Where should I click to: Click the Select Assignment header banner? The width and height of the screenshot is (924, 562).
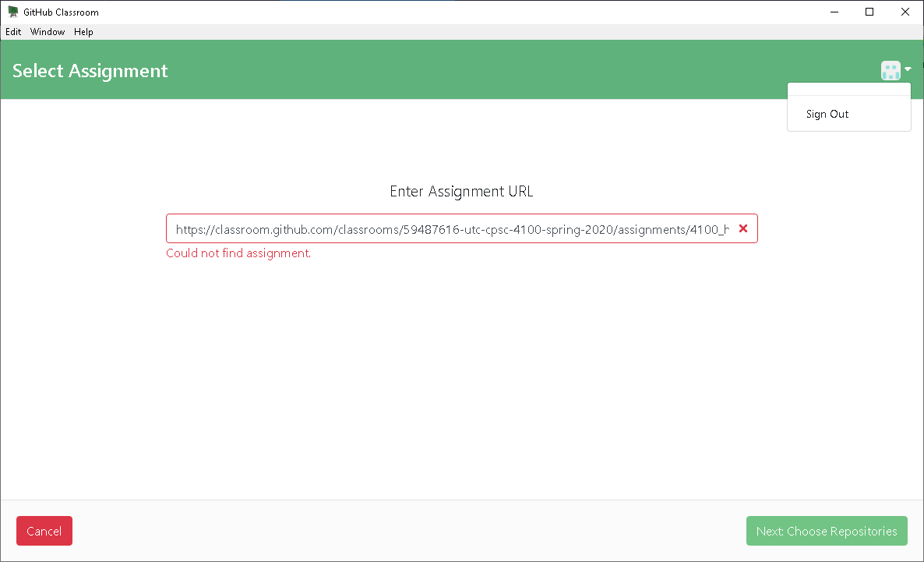(x=90, y=70)
